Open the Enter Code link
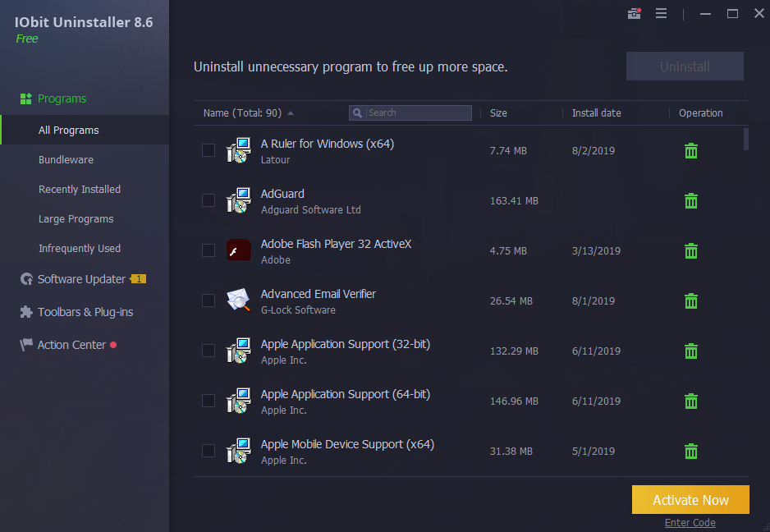 (x=690, y=522)
